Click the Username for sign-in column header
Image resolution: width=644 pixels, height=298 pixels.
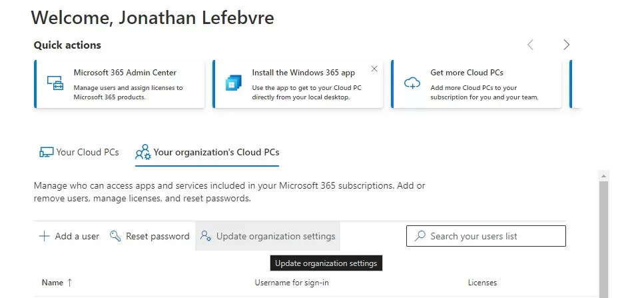(292, 283)
